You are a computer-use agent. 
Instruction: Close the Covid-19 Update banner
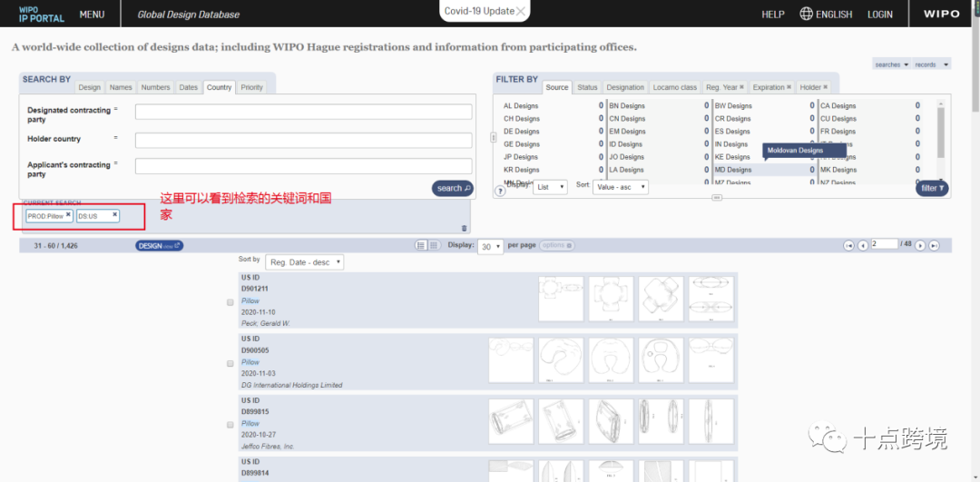[521, 11]
